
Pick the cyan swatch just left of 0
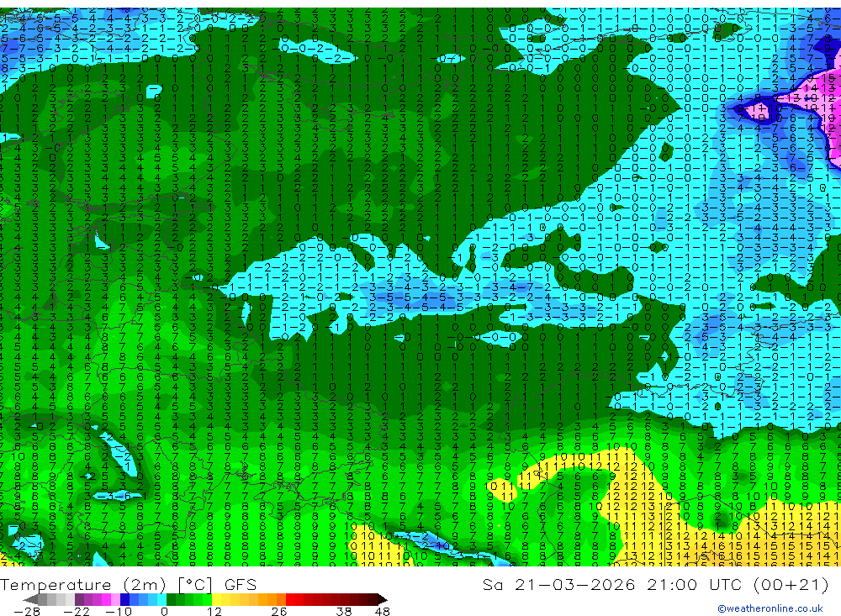click(161, 600)
